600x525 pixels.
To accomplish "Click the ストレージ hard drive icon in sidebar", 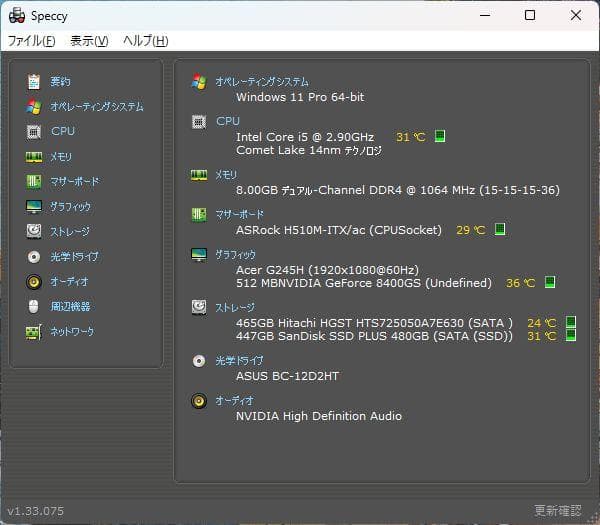I will click(x=34, y=231).
